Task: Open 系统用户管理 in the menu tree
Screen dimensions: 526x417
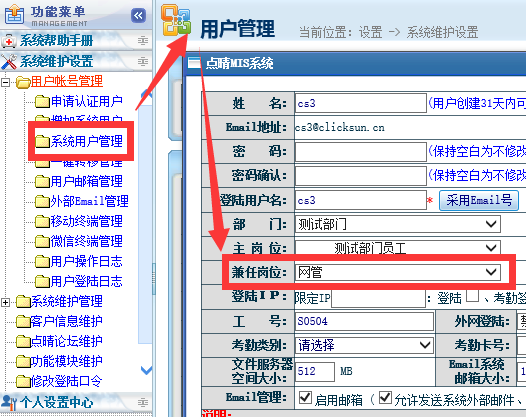Action: pos(87,142)
